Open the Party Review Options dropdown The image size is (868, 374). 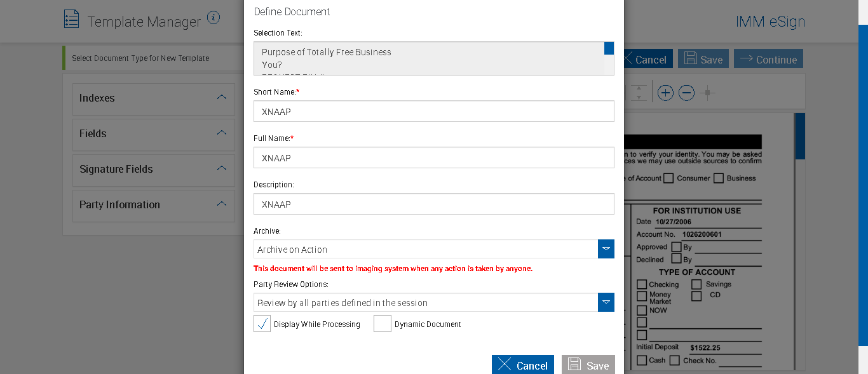coord(606,302)
